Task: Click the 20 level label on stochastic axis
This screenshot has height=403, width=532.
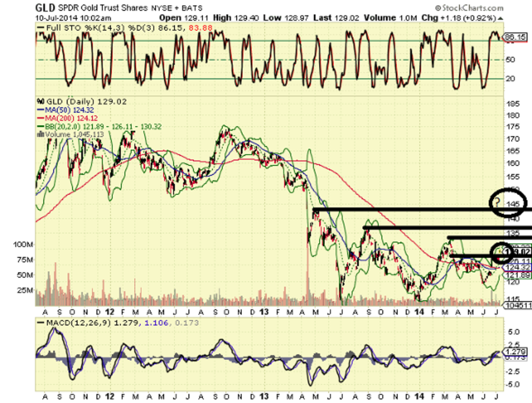Action: click(510, 79)
